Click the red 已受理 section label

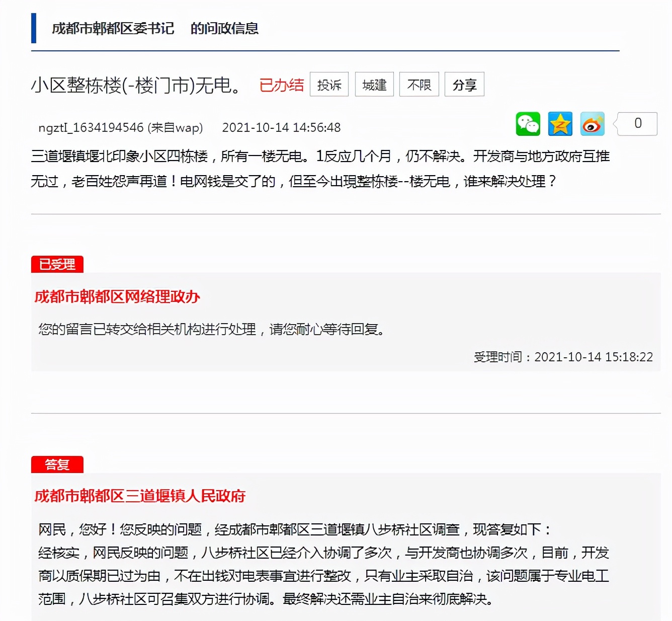57,263
